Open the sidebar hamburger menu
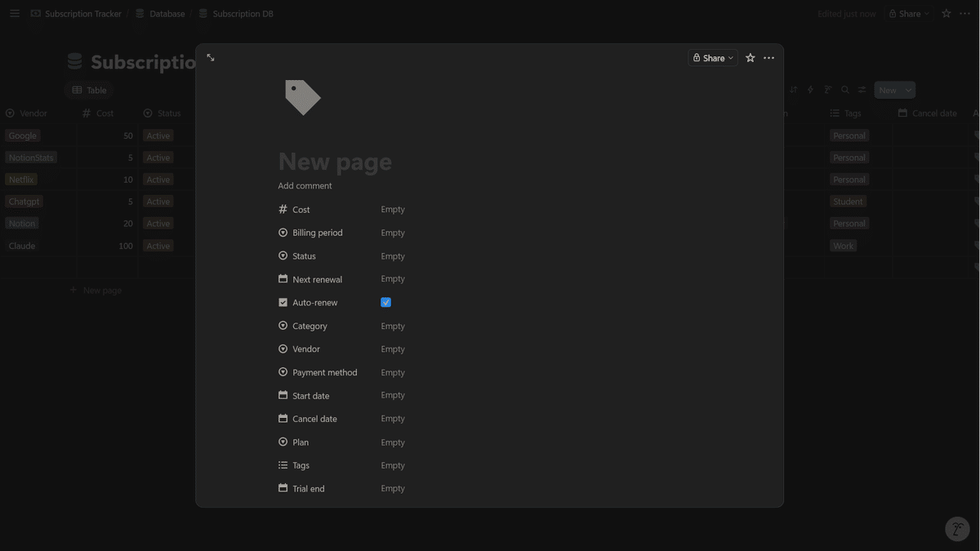 [x=15, y=14]
